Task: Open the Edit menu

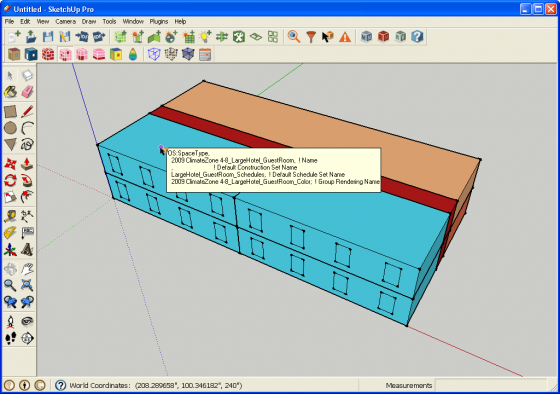Action: 25,21
